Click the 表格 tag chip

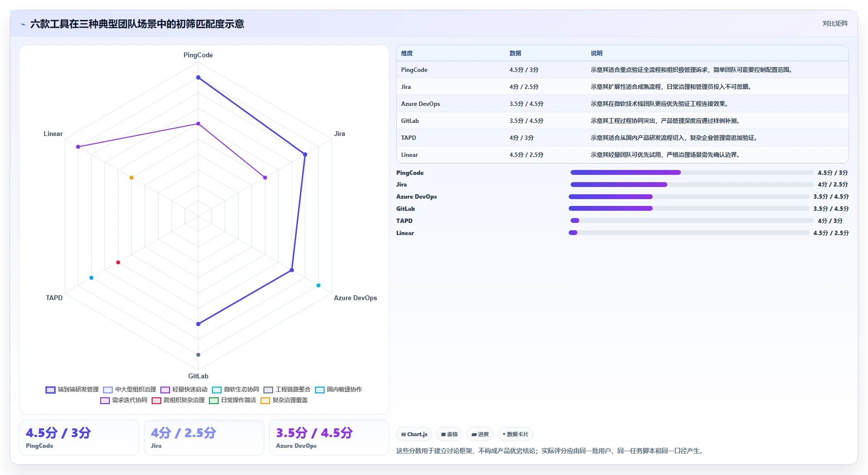click(x=449, y=434)
